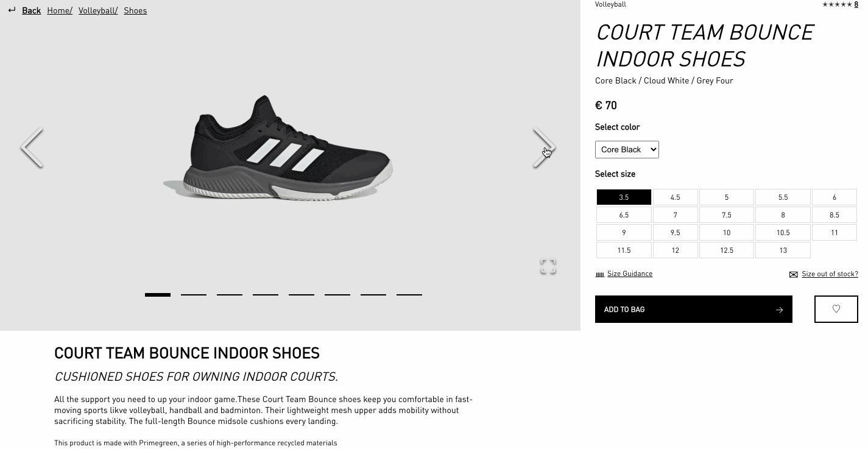The image size is (868, 449).
Task: Select shoe size 12.5
Action: [726, 250]
